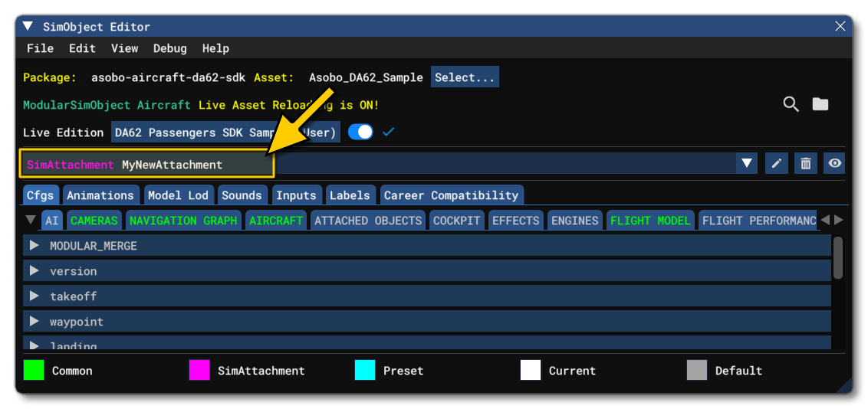Select the FLIGHT MODEL config tab
The image size is (868, 409).
coord(650,221)
